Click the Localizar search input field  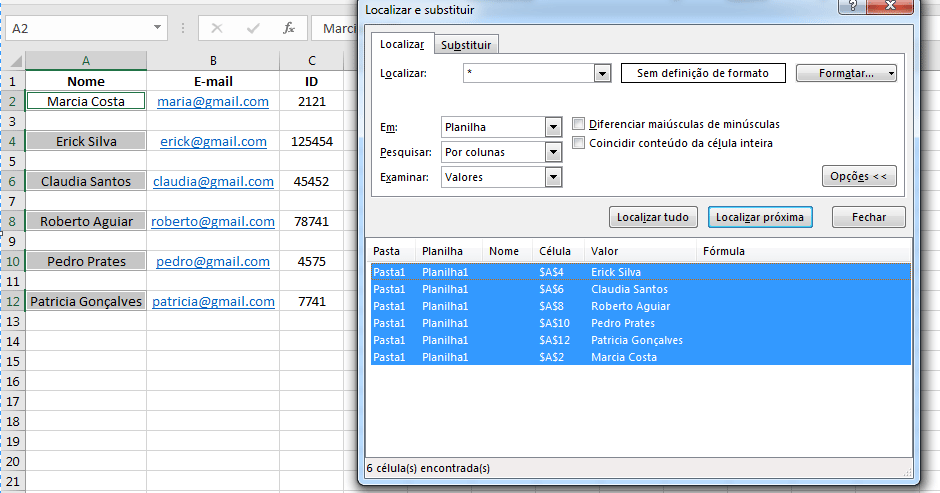tap(528, 73)
